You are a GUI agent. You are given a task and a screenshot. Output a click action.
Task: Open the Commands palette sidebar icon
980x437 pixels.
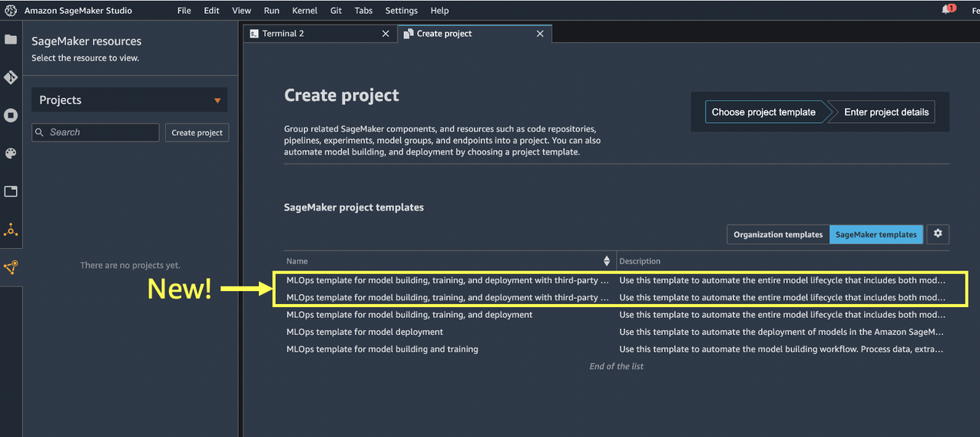point(11,154)
